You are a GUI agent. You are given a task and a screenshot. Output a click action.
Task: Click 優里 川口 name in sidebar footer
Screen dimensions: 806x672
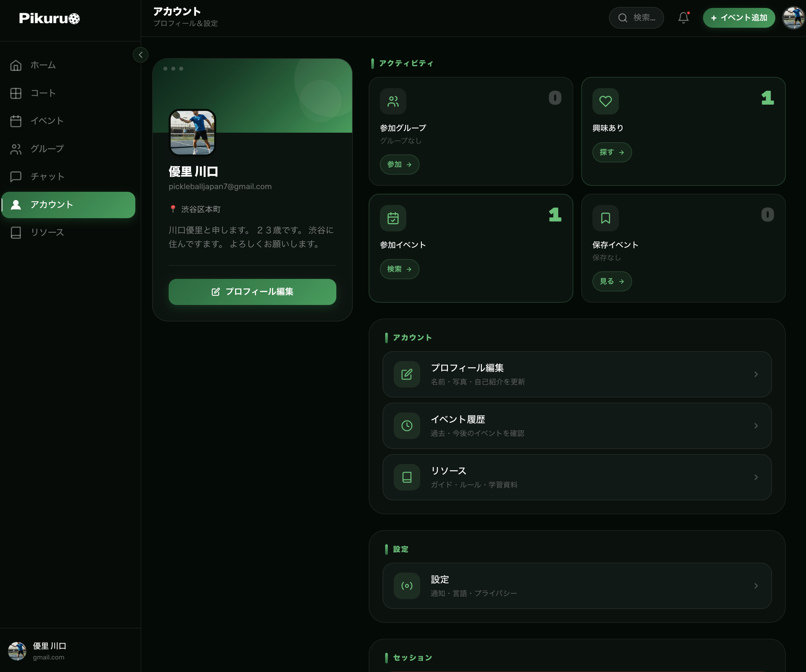[50, 646]
